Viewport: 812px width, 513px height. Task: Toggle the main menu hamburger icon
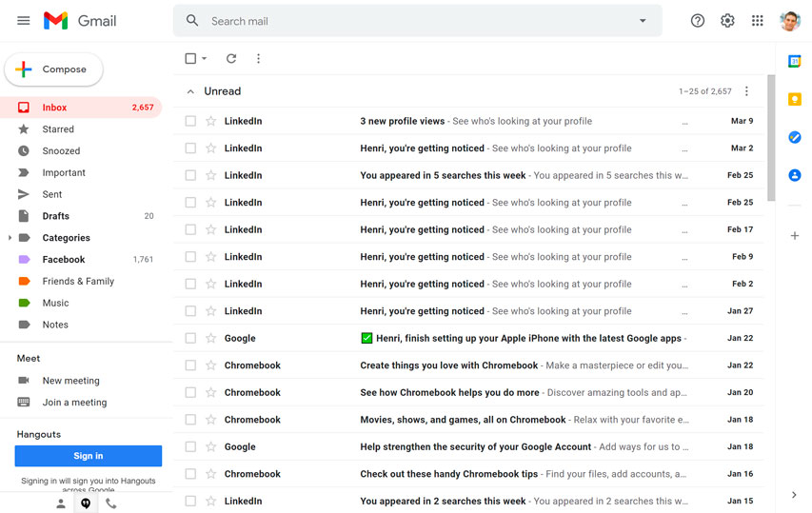pos(24,21)
